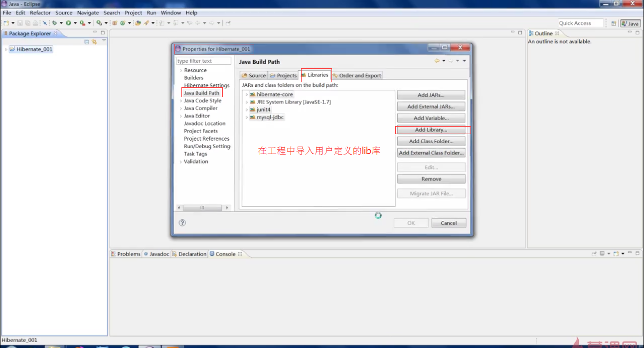Click the Add JARs... button
The height and width of the screenshot is (348, 644).
click(431, 95)
